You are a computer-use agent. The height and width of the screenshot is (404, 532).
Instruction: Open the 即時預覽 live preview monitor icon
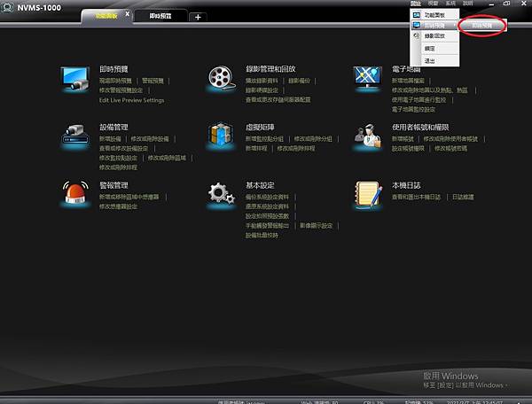(x=75, y=78)
